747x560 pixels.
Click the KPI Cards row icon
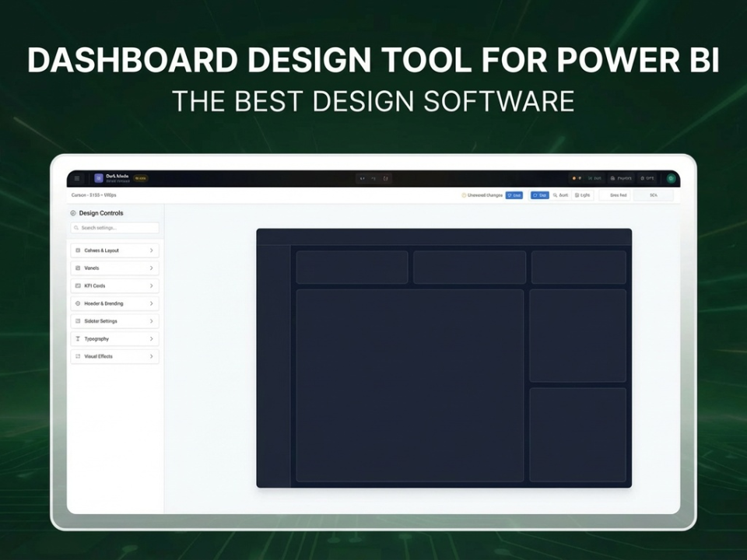click(x=78, y=285)
